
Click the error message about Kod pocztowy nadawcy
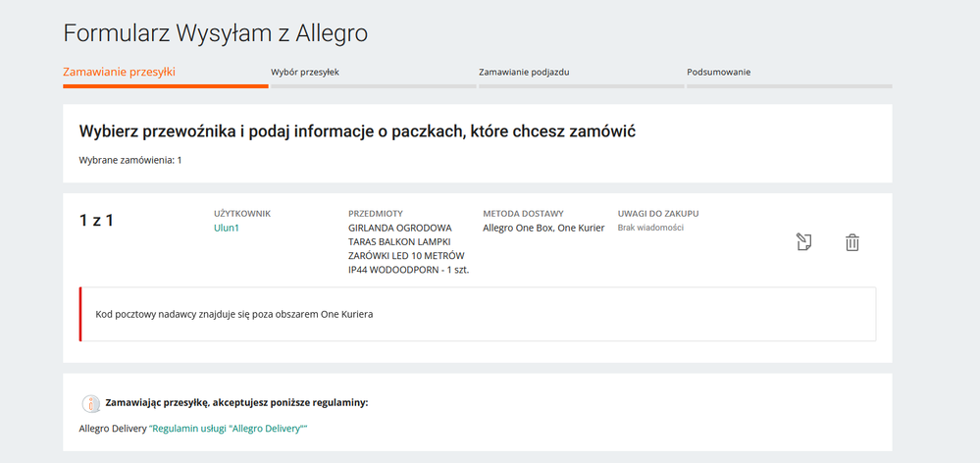[x=234, y=314]
